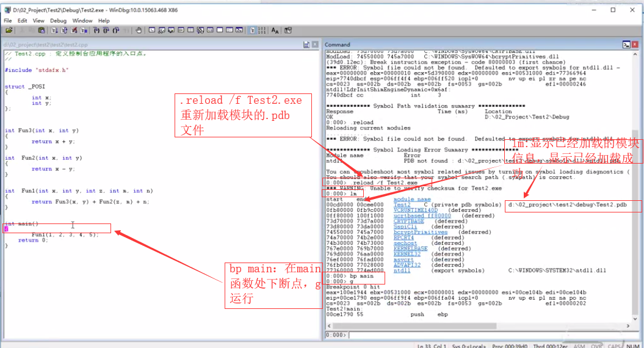Click the RPCRT4 module link
The height and width of the screenshot is (348, 644).
(403, 237)
